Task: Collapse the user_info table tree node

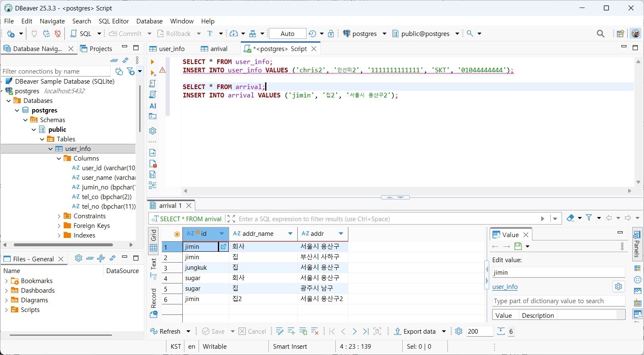Action: point(51,149)
